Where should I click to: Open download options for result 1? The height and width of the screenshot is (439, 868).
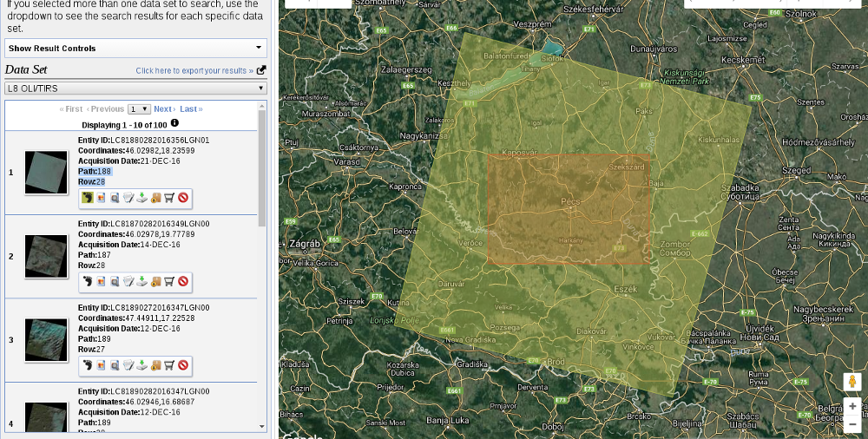142,198
